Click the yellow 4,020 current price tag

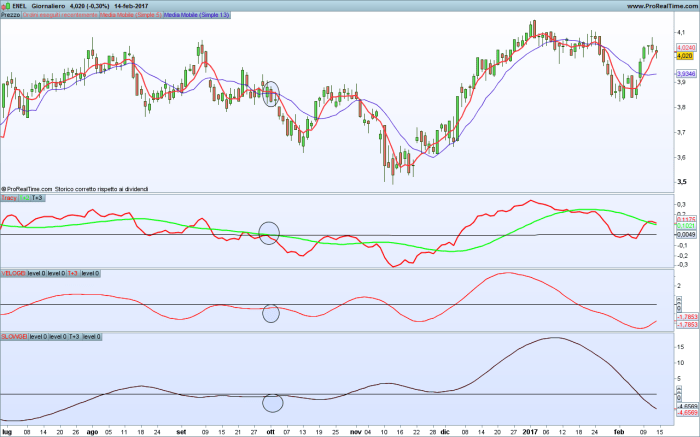click(x=686, y=57)
